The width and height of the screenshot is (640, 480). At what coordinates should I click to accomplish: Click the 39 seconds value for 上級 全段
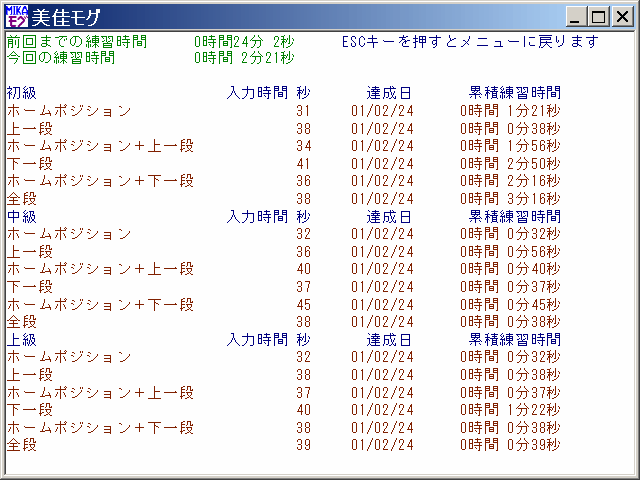click(304, 445)
